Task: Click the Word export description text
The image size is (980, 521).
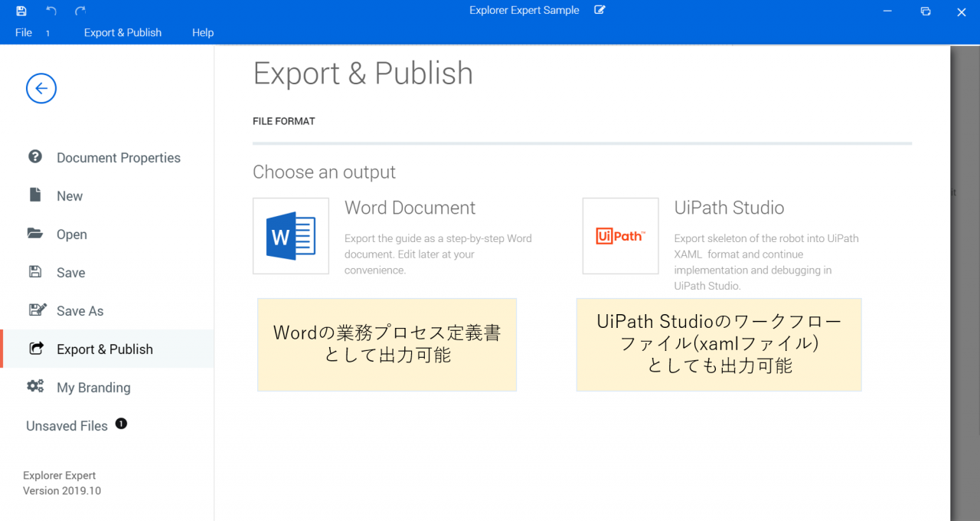Action: [438, 254]
